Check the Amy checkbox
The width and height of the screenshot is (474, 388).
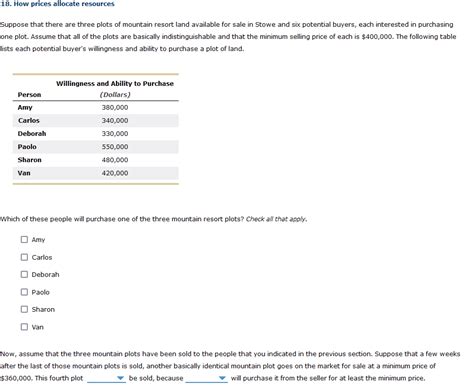click(x=24, y=239)
